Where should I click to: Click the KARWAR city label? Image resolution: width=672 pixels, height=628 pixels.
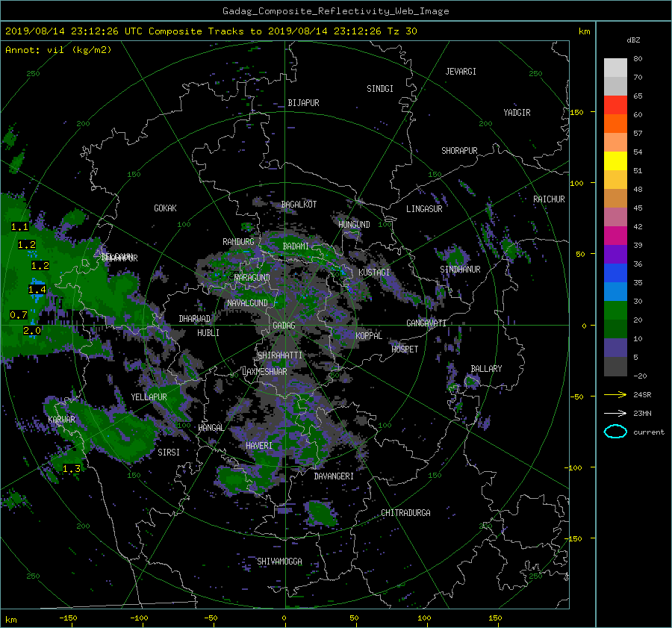tap(61, 420)
